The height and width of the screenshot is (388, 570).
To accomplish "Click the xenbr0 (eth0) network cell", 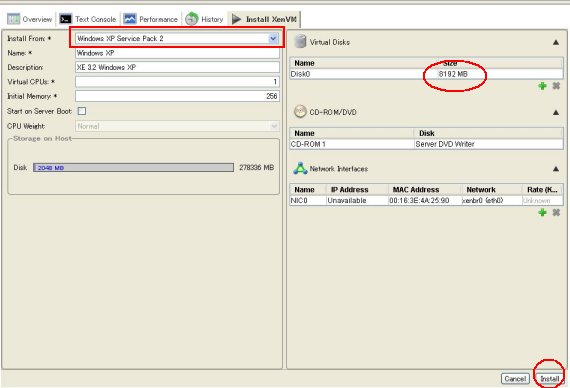I will [x=491, y=200].
